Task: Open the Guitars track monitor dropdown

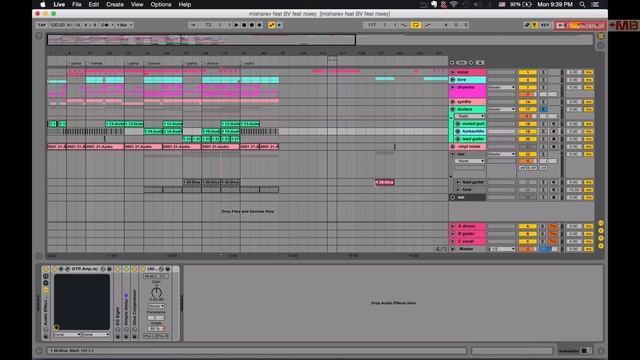Action: pos(502,109)
